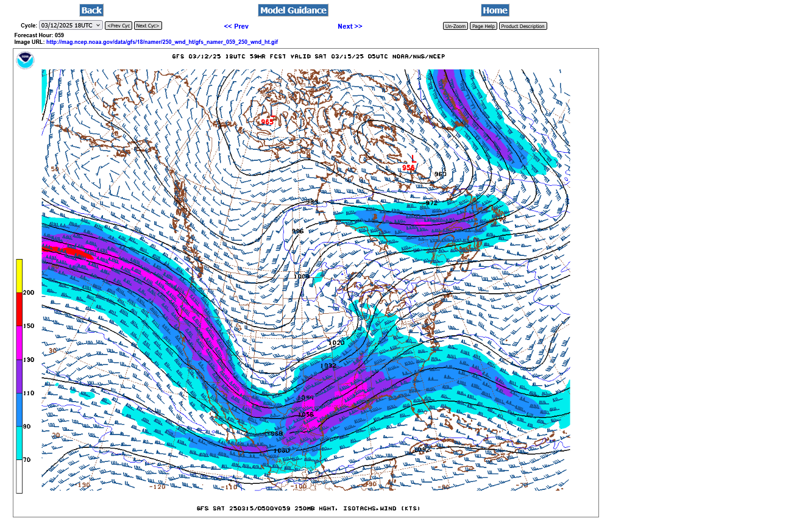This screenshot has height=532, width=805.
Task: Click the 1008 contour label
Action: click(x=302, y=276)
